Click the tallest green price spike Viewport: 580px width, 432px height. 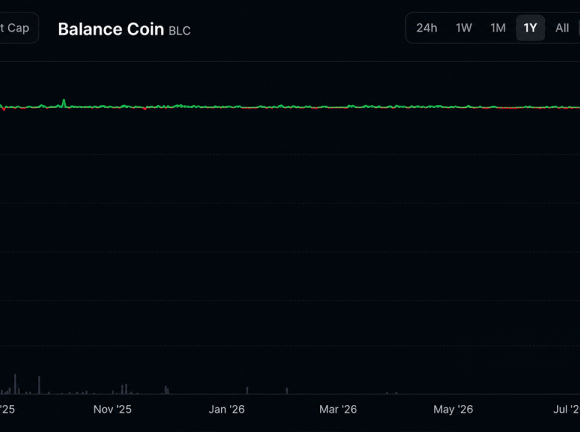(64, 102)
